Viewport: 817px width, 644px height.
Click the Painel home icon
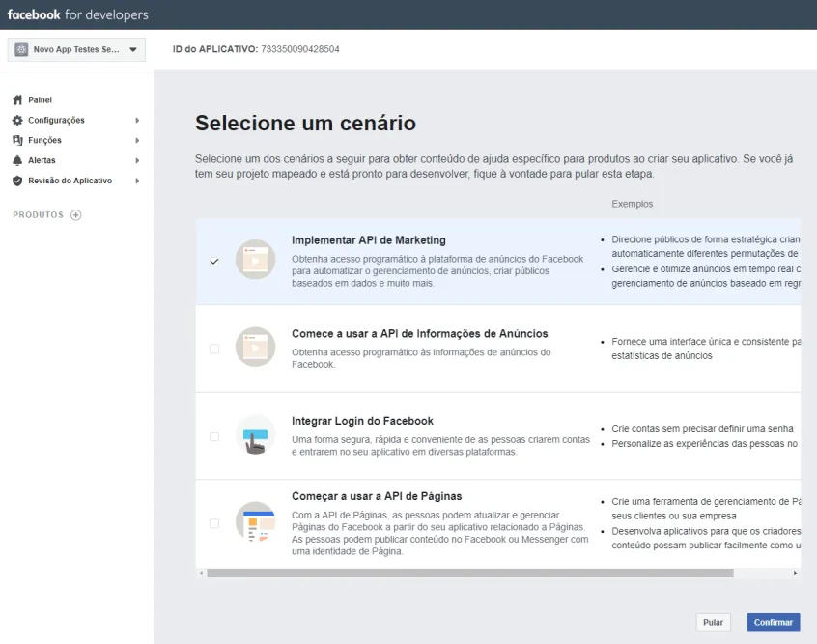click(17, 99)
